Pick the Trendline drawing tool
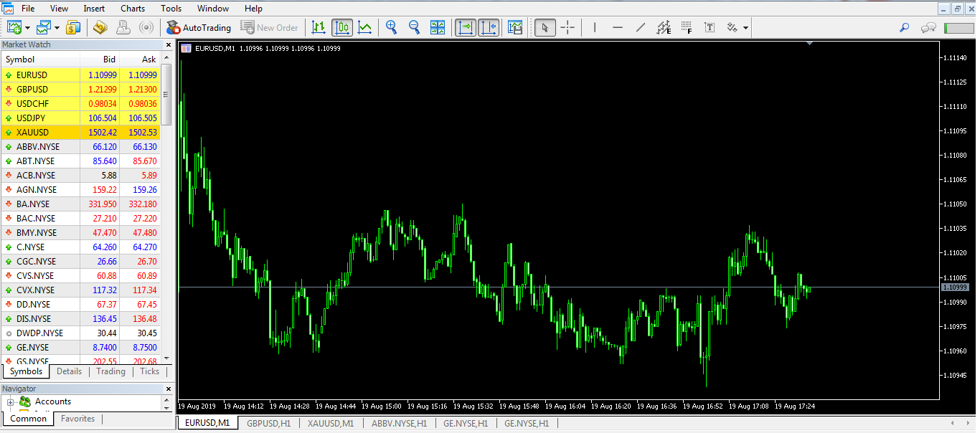The width and height of the screenshot is (980, 433). click(x=641, y=28)
